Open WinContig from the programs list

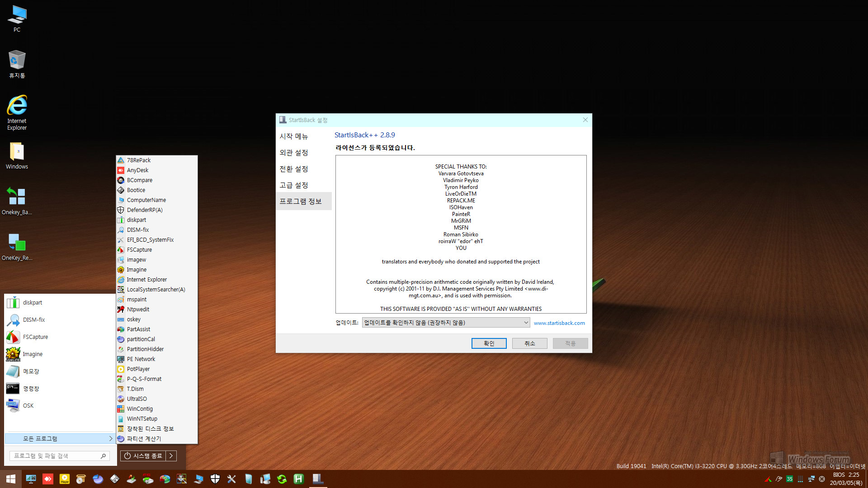click(x=156, y=409)
